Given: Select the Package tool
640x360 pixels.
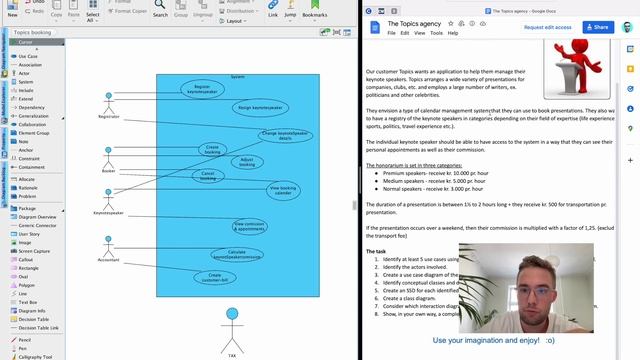Looking at the screenshot, I should coord(27,209).
